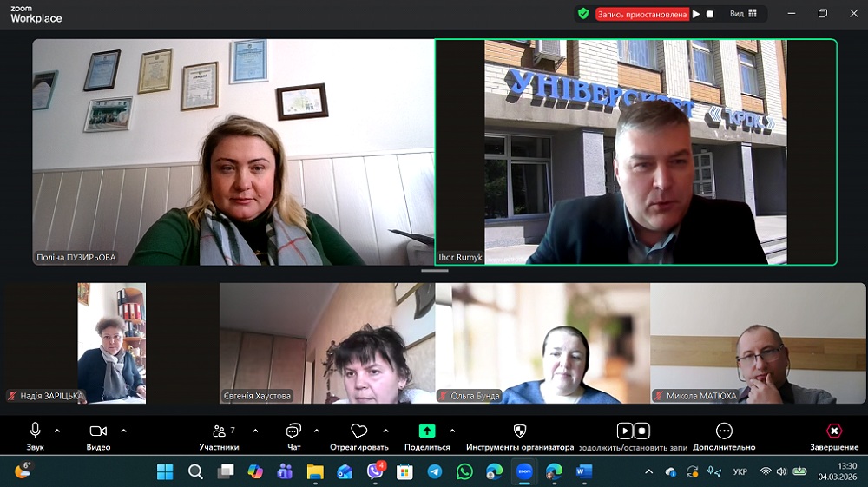
Task: Click the green Поделиться share screen icon
Action: click(427, 431)
